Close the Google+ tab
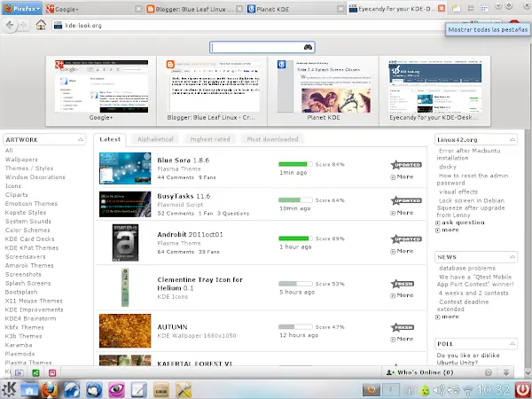The width and height of the screenshot is (532, 399). (x=138, y=9)
